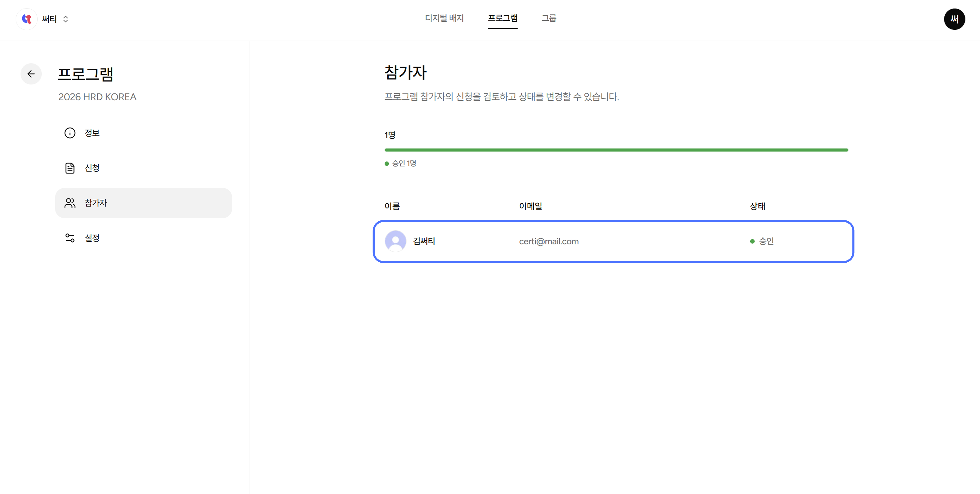
Task: Click the 설정 sliders icon
Action: tap(70, 238)
